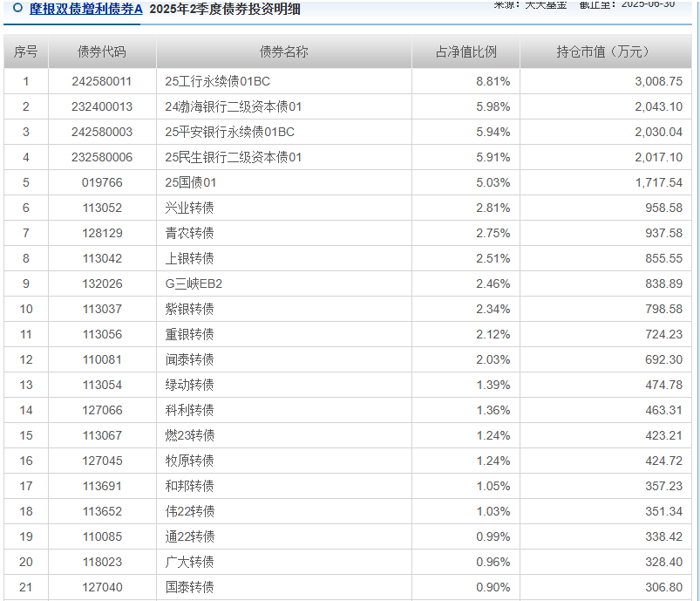
Task: Click the 5.98% ratio cell
Action: [493, 106]
